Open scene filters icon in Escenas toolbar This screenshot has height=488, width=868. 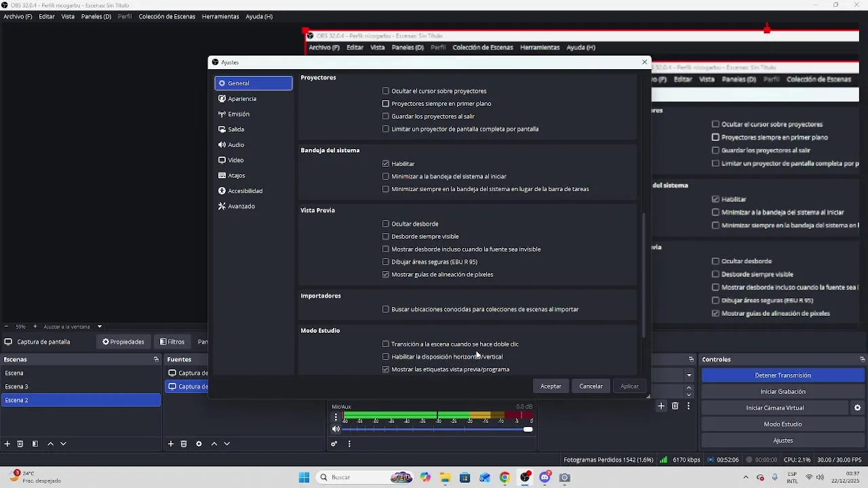point(35,444)
